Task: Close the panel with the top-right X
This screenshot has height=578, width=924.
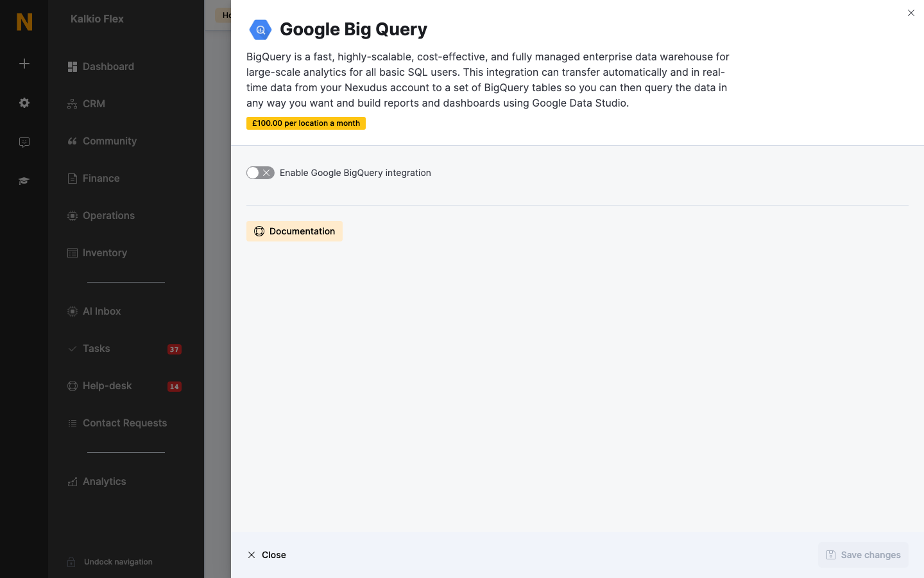Action: pyautogui.click(x=911, y=13)
